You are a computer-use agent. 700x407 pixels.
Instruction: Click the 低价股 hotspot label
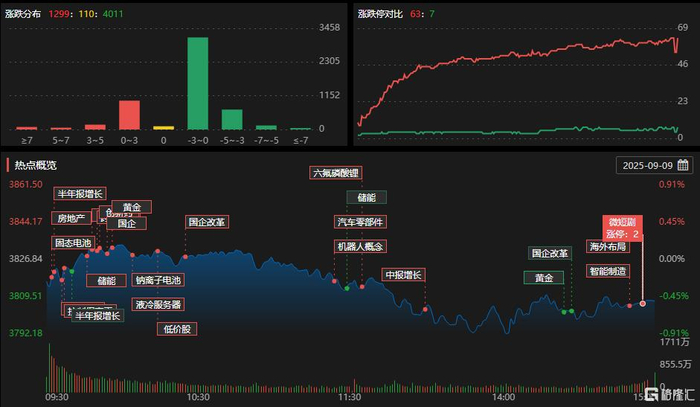click(x=177, y=329)
